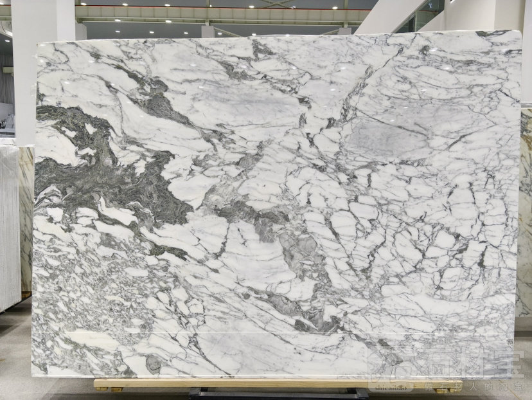Click the top-left corner of the marble slab

pyautogui.click(x=39, y=45)
